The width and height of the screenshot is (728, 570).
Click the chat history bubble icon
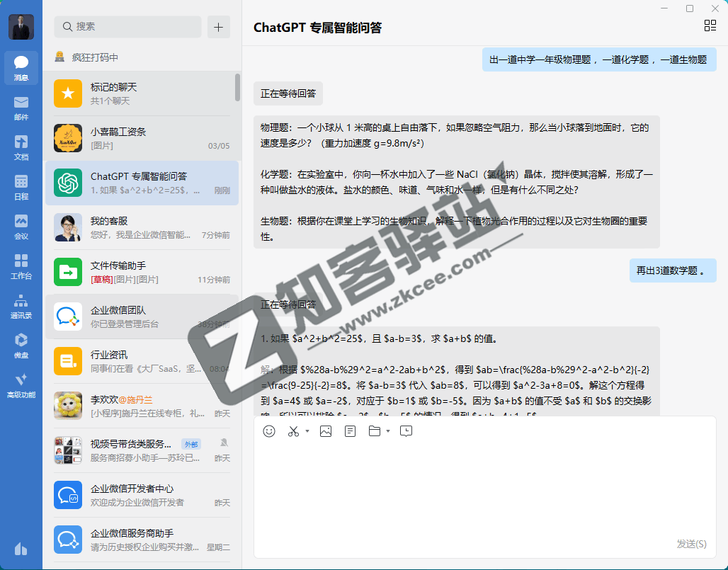pos(406,431)
